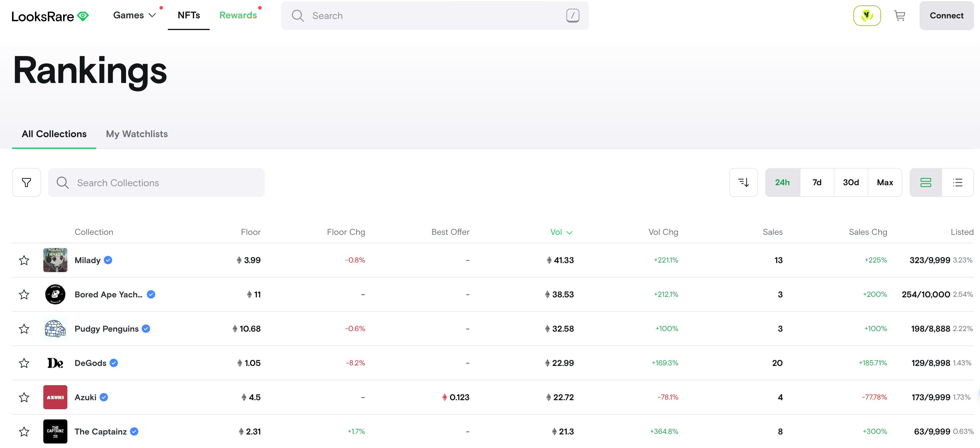Image resolution: width=980 pixels, height=448 pixels.
Task: Open the Rewards tab
Action: [x=238, y=15]
